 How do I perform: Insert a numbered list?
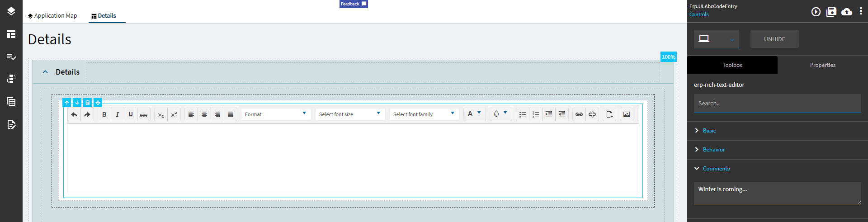536,114
